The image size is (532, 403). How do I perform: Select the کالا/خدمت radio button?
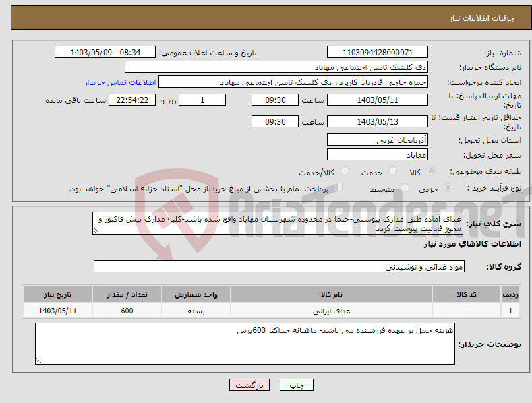tap(345, 171)
